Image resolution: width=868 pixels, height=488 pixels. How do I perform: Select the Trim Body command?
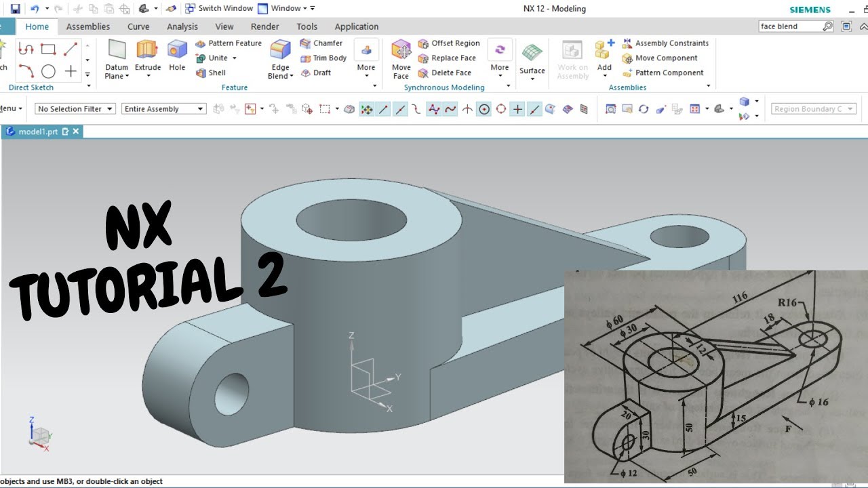click(323, 58)
